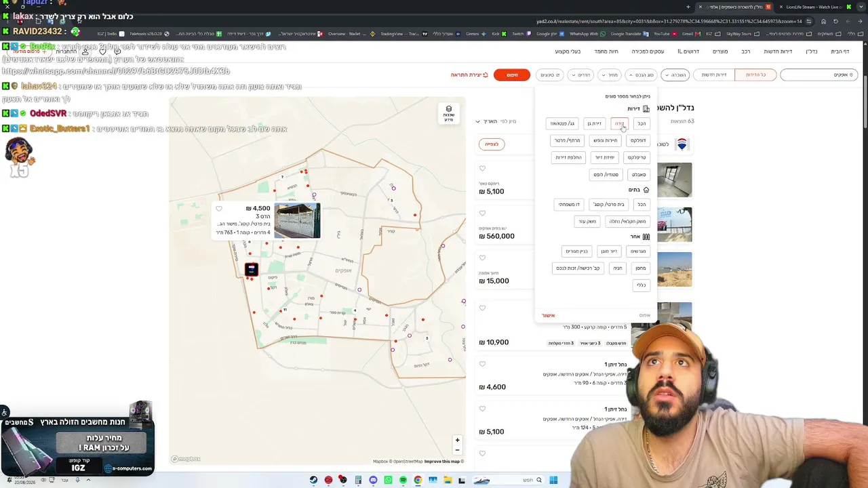Toggle the 'סטודיו/ לופט' chip
Screen dimensions: 868x488
(x=606, y=174)
